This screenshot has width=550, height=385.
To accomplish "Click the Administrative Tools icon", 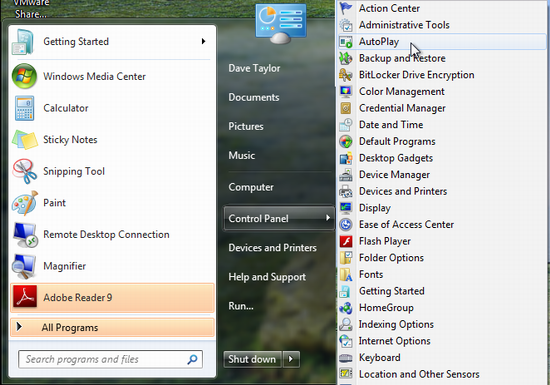I will [x=346, y=25].
